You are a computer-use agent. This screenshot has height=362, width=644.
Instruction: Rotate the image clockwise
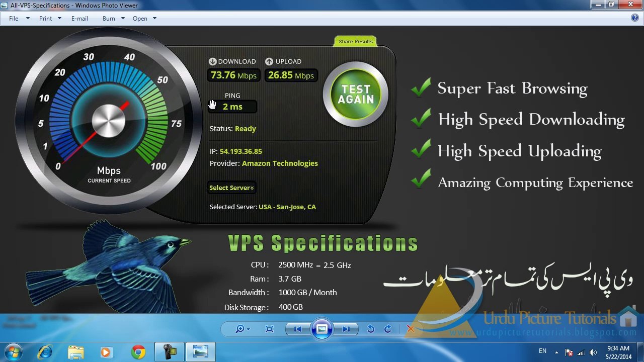[387, 329]
